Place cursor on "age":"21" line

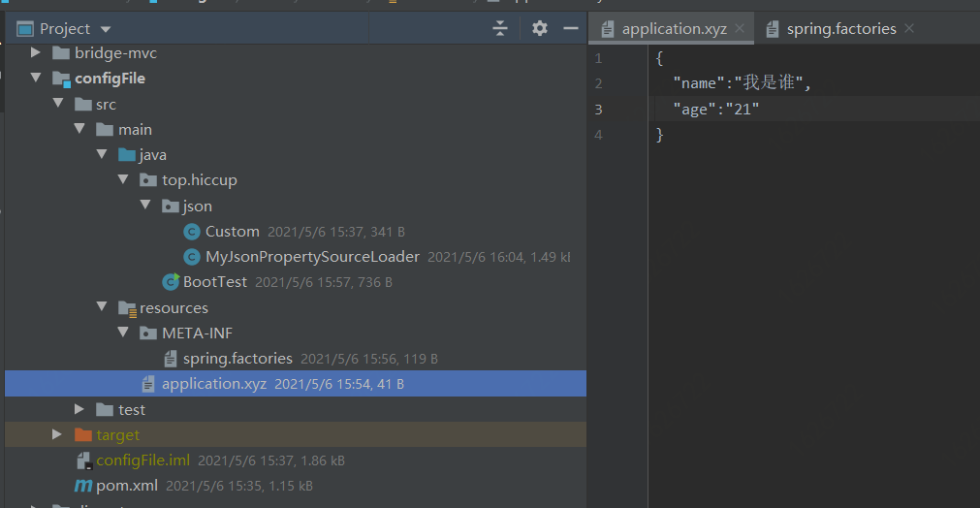point(716,110)
